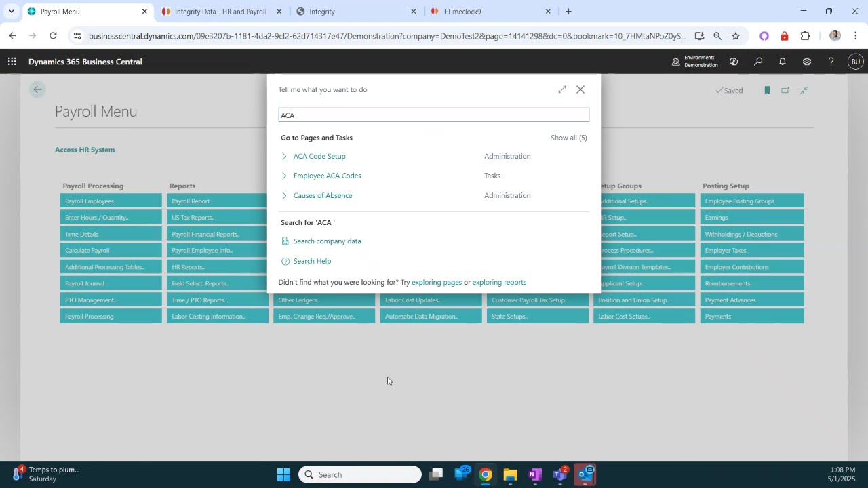Open the Access HR System link
868x488 pixels.
click(x=85, y=150)
